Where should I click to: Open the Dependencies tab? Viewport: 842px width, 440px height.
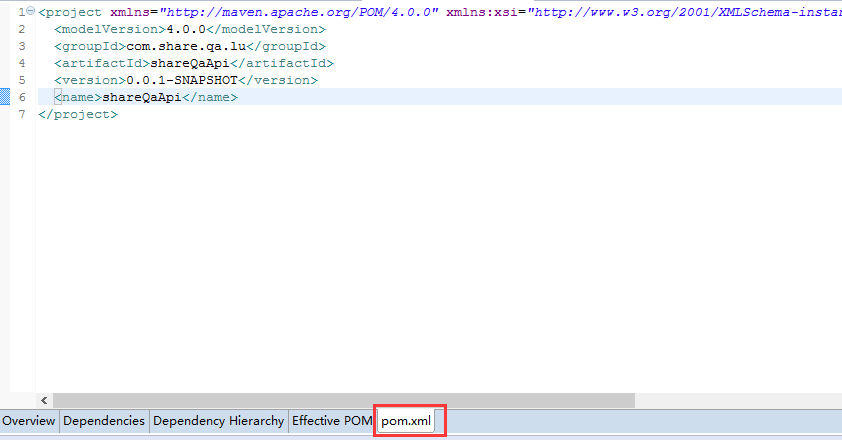[x=104, y=421]
